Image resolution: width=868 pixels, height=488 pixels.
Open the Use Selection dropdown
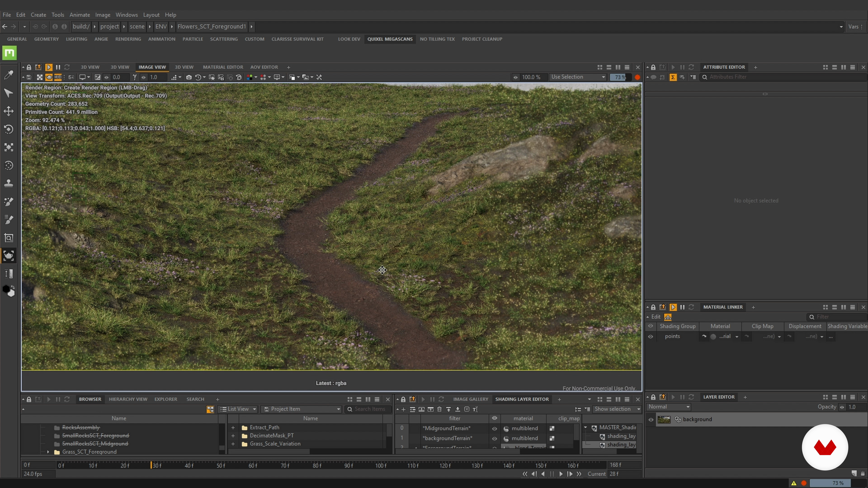point(578,77)
